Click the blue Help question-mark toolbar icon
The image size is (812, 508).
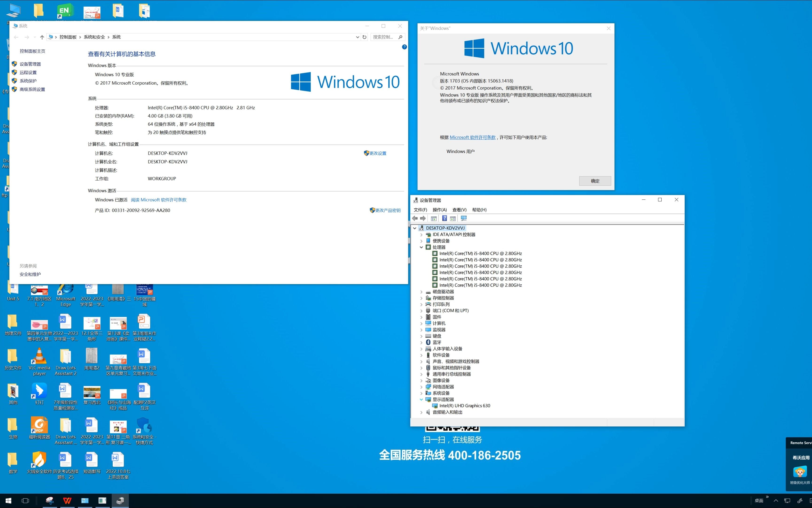pyautogui.click(x=445, y=218)
